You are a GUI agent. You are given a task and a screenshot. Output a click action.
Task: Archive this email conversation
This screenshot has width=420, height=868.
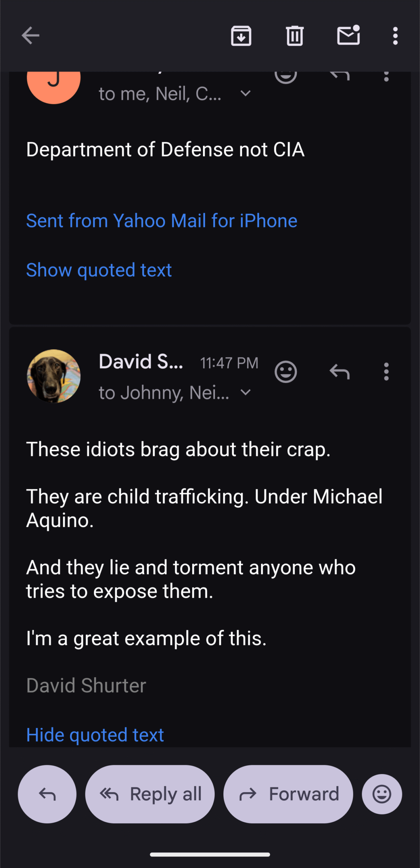[241, 36]
